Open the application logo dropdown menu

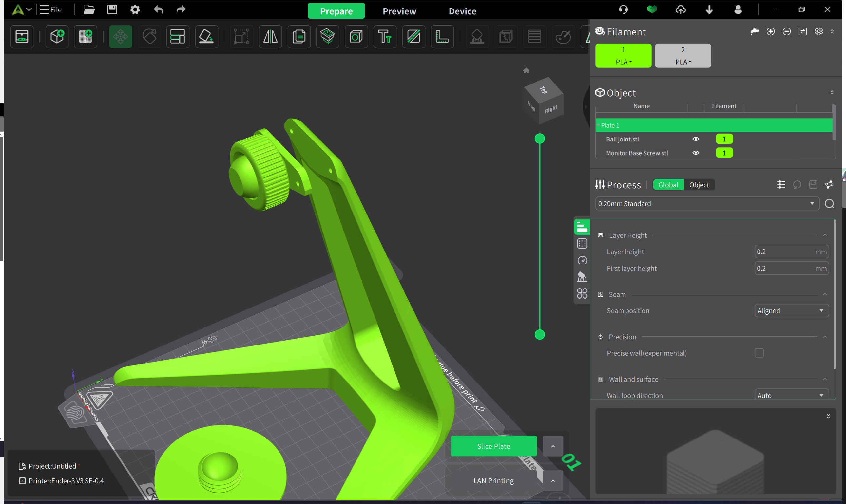(22, 9)
